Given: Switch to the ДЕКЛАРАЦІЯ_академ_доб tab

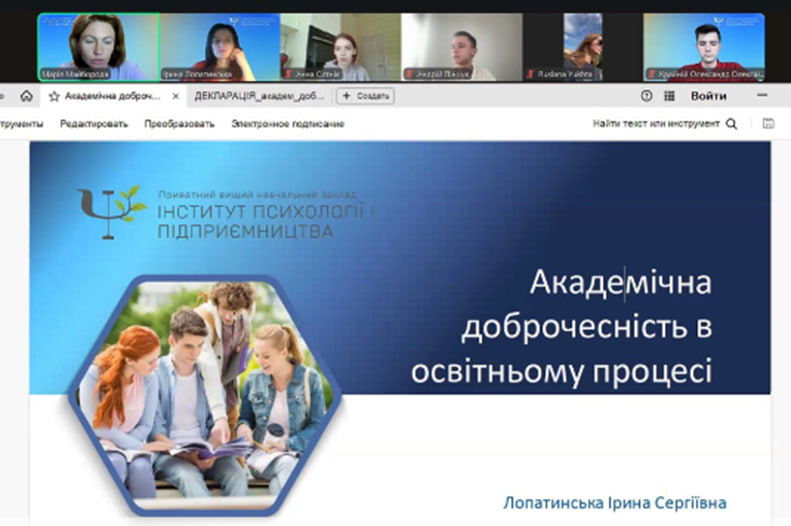Looking at the screenshot, I should coord(259,96).
